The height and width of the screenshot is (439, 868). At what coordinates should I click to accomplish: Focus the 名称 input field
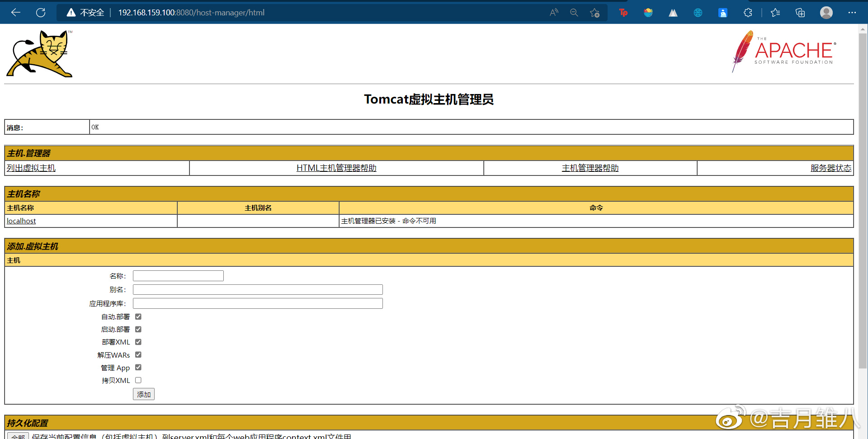click(x=178, y=276)
